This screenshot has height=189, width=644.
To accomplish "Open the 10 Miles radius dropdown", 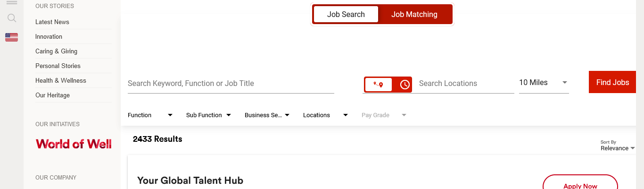I will coord(543,83).
